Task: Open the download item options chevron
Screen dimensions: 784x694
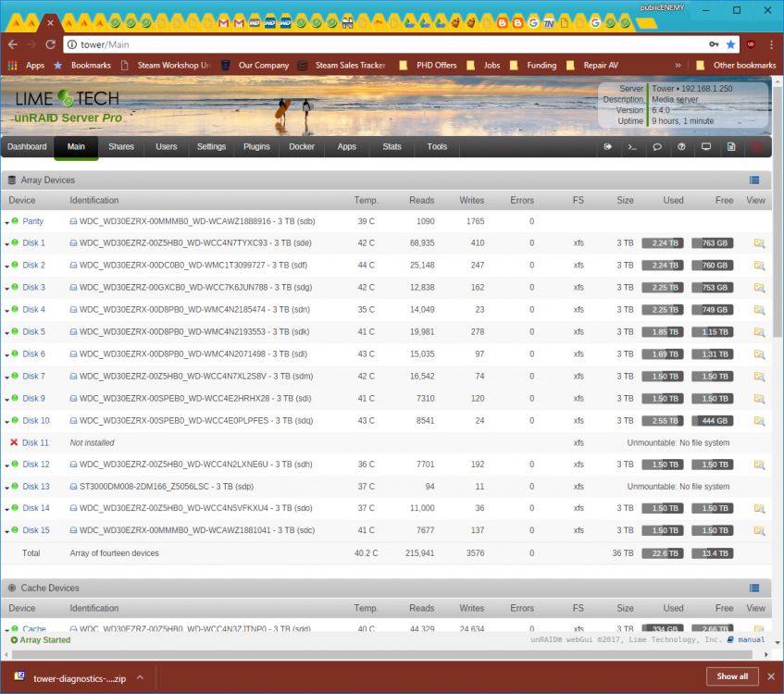Action: [x=141, y=677]
